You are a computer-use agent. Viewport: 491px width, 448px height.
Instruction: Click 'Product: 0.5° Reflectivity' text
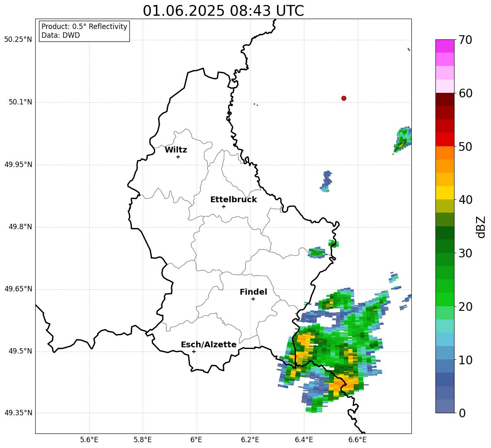click(84, 26)
